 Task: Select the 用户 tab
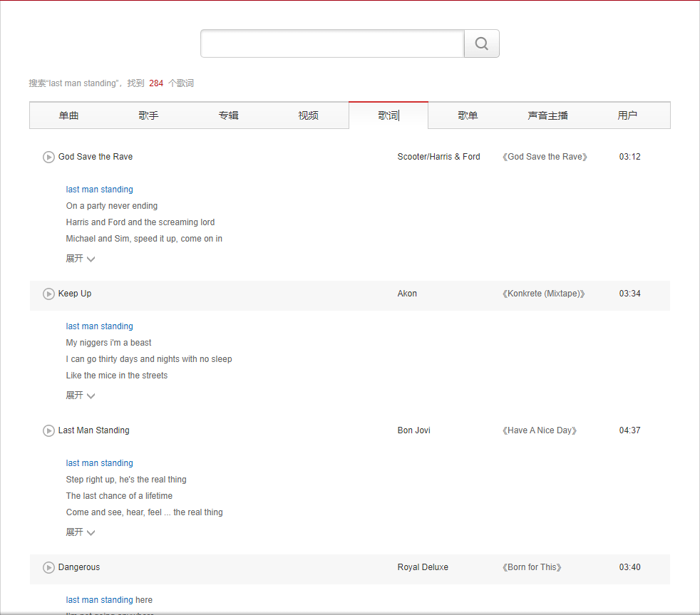point(628,115)
